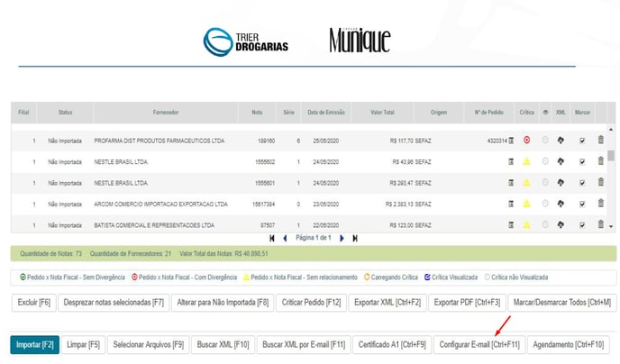Uncheck the Marcar checkbox for PROFARMA
Image resolution: width=620 pixels, height=364 pixels.
pos(582,141)
